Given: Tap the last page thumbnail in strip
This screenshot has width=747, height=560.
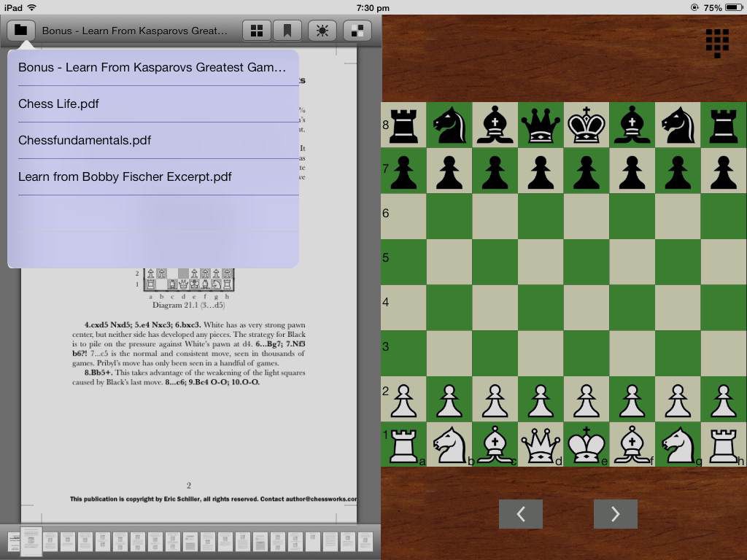Looking at the screenshot, I should pyautogui.click(x=365, y=542).
